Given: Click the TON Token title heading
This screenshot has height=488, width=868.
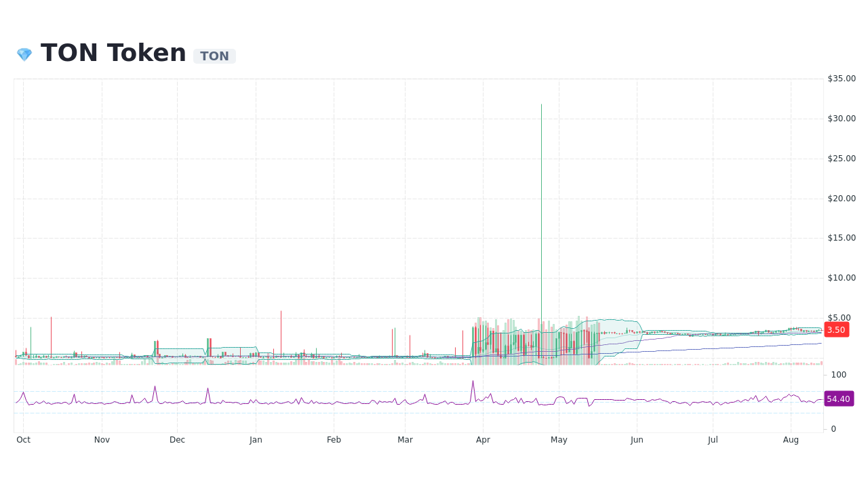Looking at the screenshot, I should pos(113,52).
